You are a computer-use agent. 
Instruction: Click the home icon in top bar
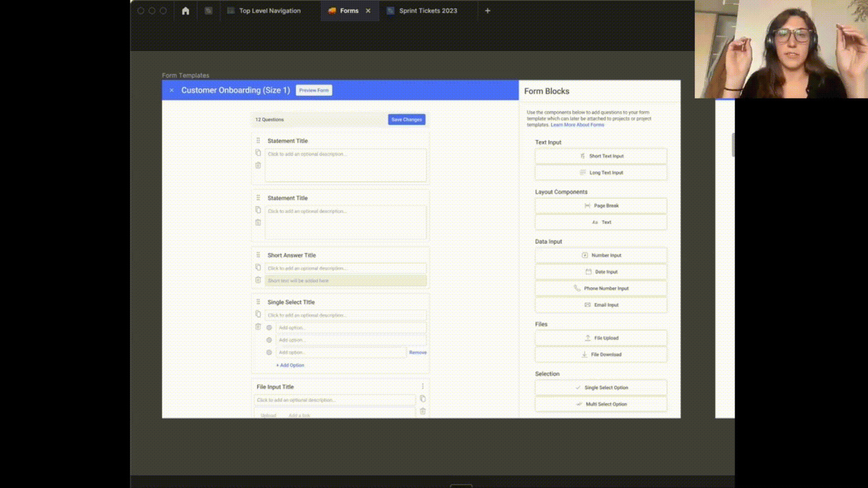185,11
